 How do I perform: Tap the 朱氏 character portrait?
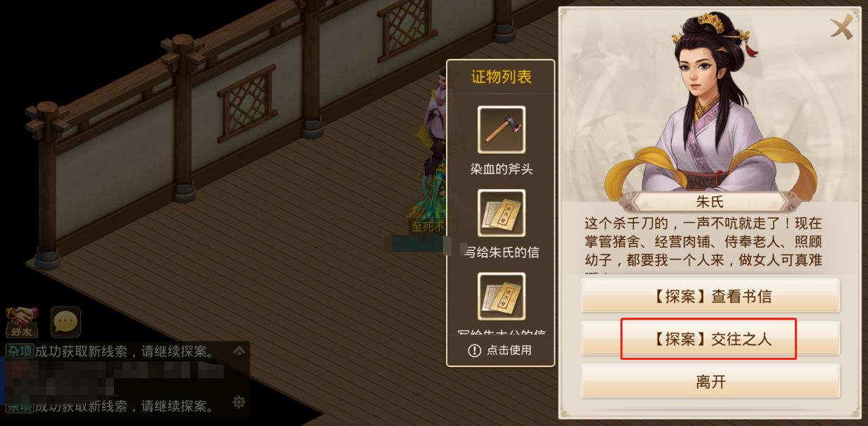[x=709, y=102]
